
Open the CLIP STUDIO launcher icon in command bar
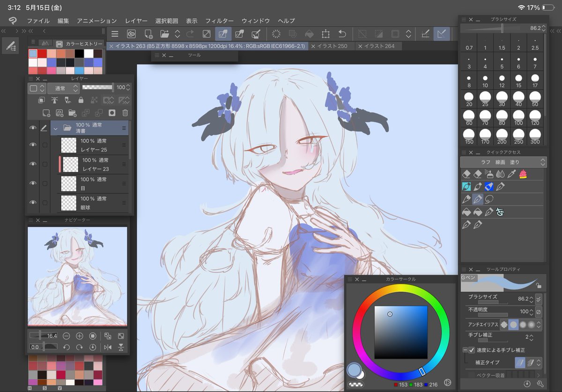point(132,34)
